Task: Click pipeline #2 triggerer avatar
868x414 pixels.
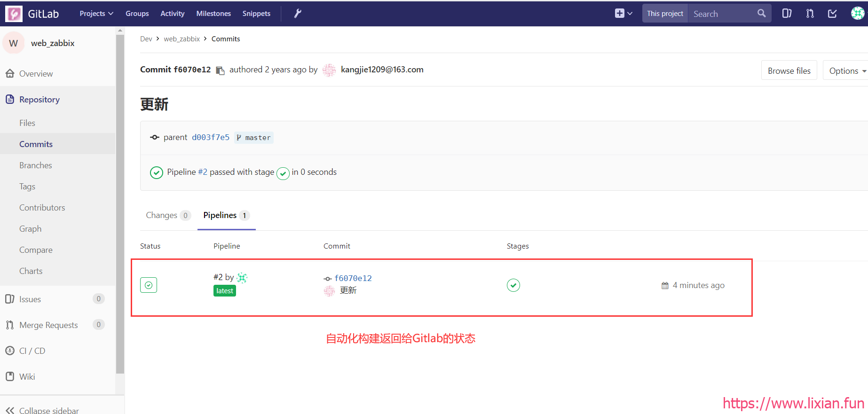Action: click(x=242, y=278)
